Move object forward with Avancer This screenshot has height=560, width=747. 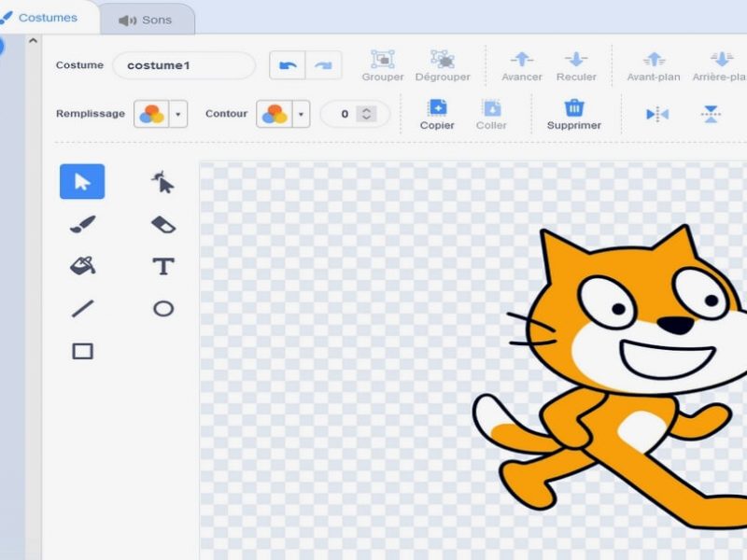[x=522, y=65]
